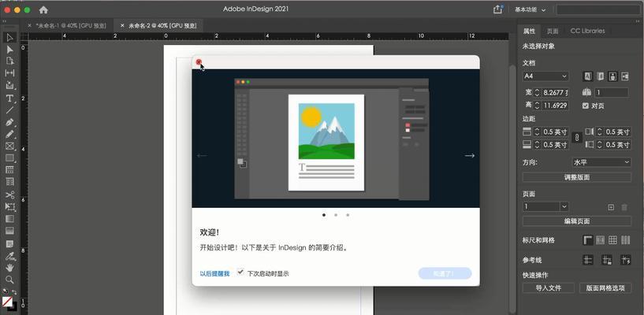The image size is (644, 315).
Task: Open the 页面 panel tab
Action: [x=553, y=31]
